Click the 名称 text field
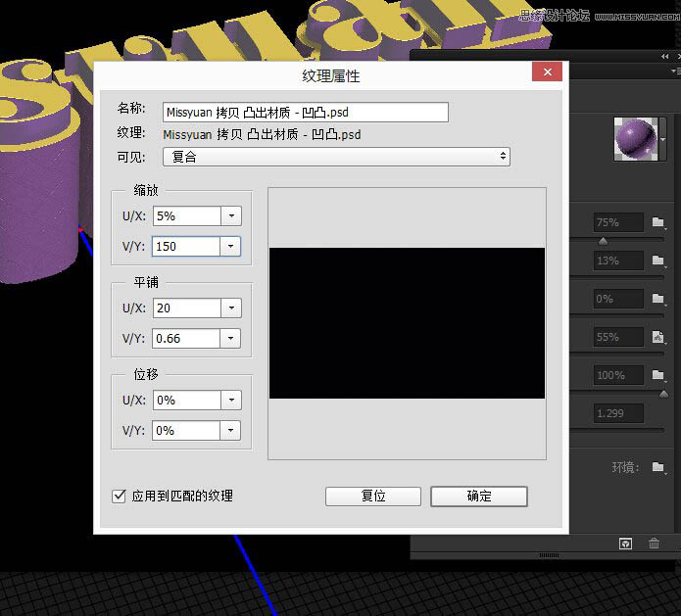The image size is (681, 616). (x=305, y=112)
